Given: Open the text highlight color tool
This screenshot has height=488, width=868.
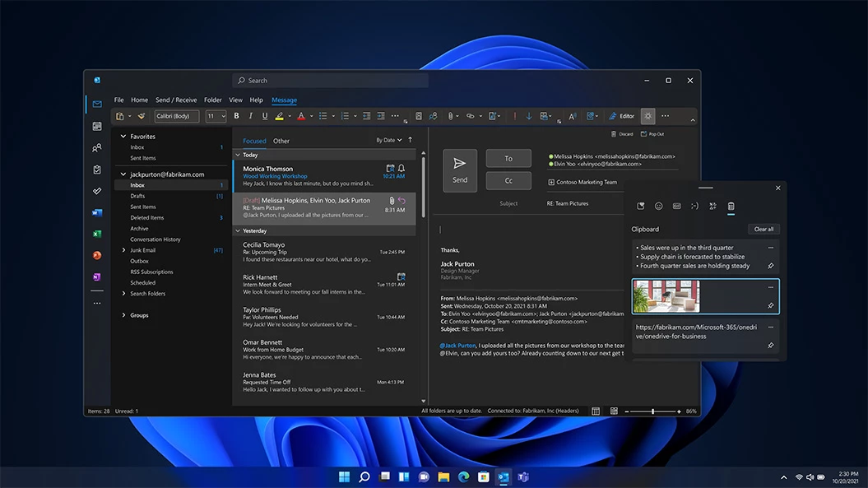Looking at the screenshot, I should [x=279, y=115].
